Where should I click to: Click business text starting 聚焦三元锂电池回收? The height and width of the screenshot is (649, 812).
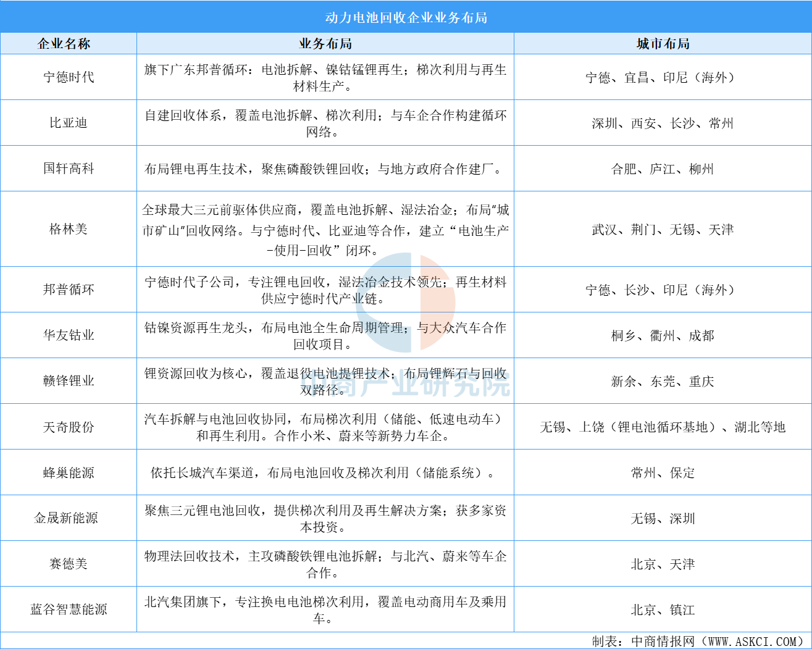pyautogui.click(x=325, y=518)
